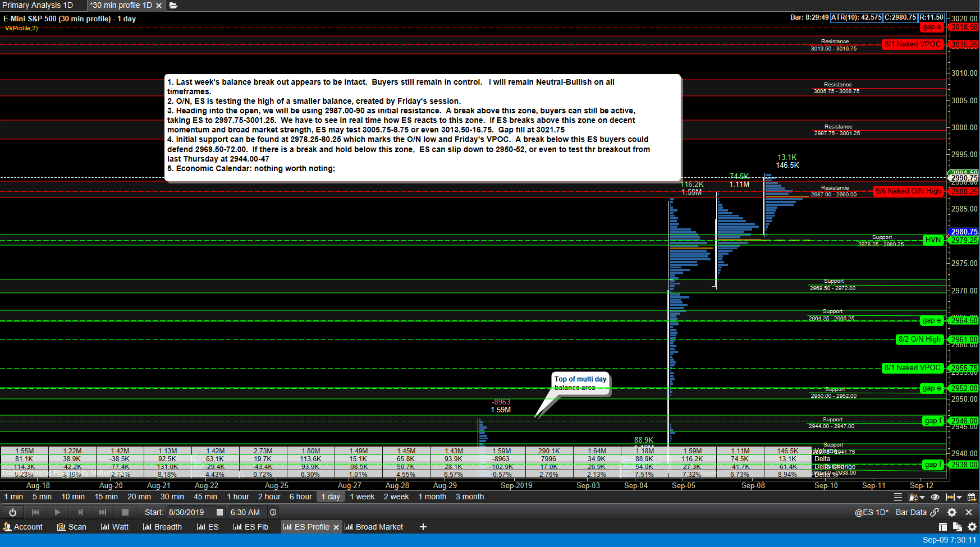
Task: Click the 9/6 Naked O/N High label
Action: (x=908, y=191)
